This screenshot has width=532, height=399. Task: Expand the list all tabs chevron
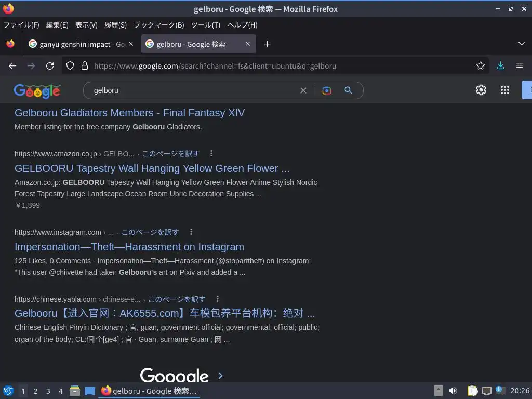point(522,44)
